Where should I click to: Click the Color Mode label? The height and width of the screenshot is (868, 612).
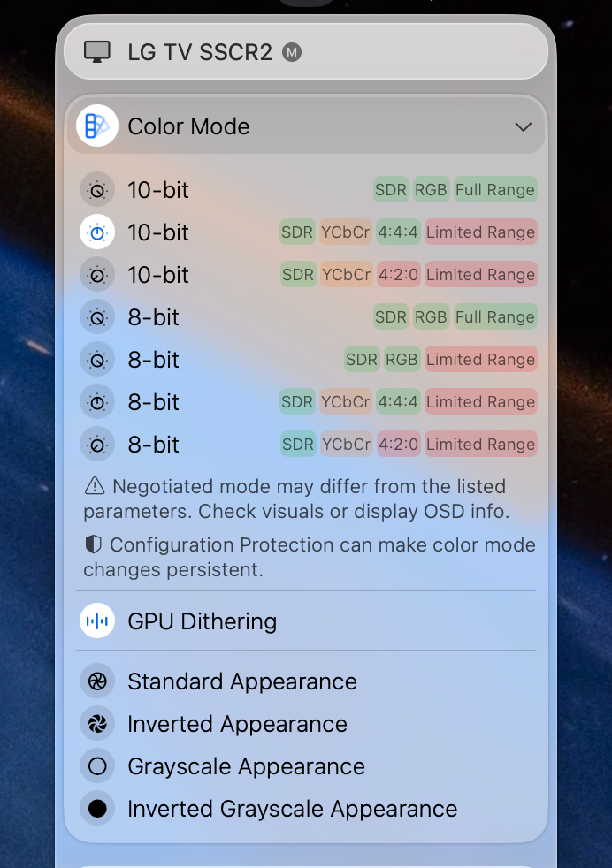pyautogui.click(x=188, y=126)
